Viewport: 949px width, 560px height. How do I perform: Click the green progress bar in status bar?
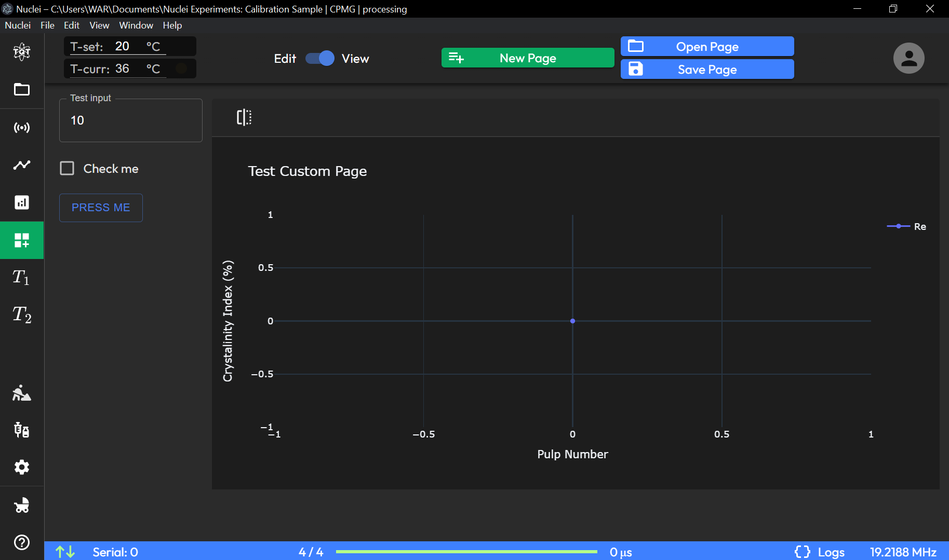(466, 552)
